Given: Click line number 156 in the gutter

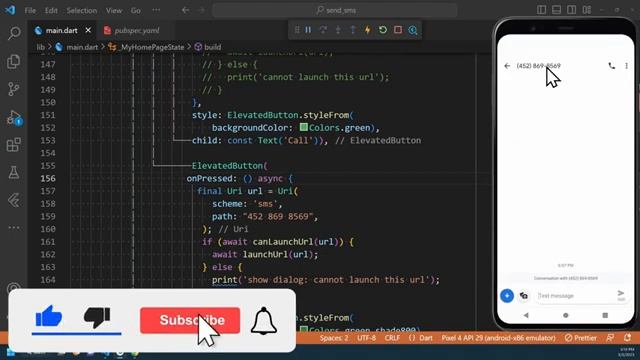Looking at the screenshot, I should (x=48, y=178).
